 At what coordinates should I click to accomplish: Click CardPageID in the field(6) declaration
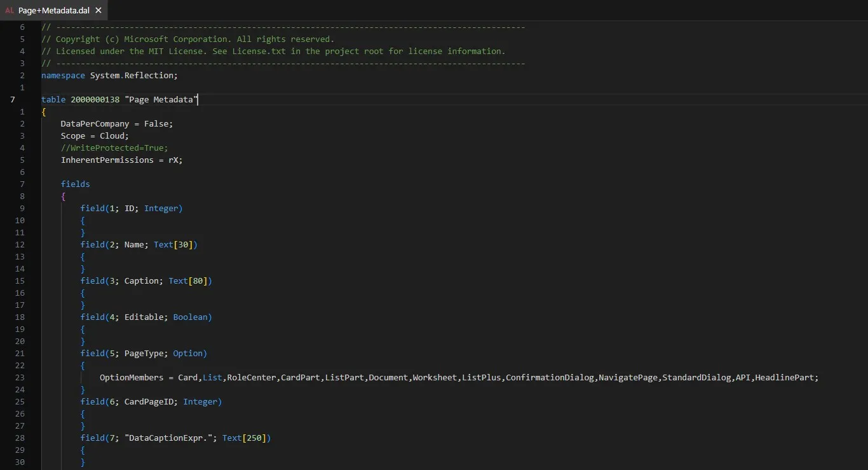point(149,401)
